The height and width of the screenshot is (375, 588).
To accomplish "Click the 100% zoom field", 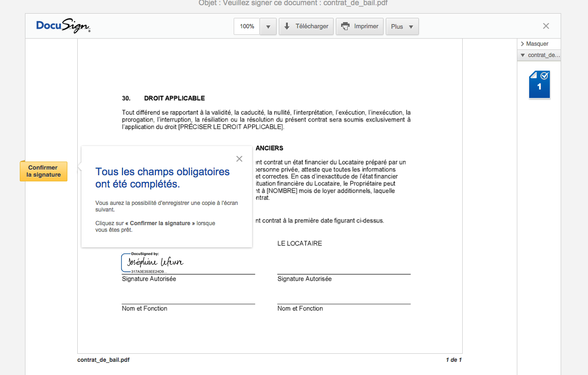I will point(247,26).
